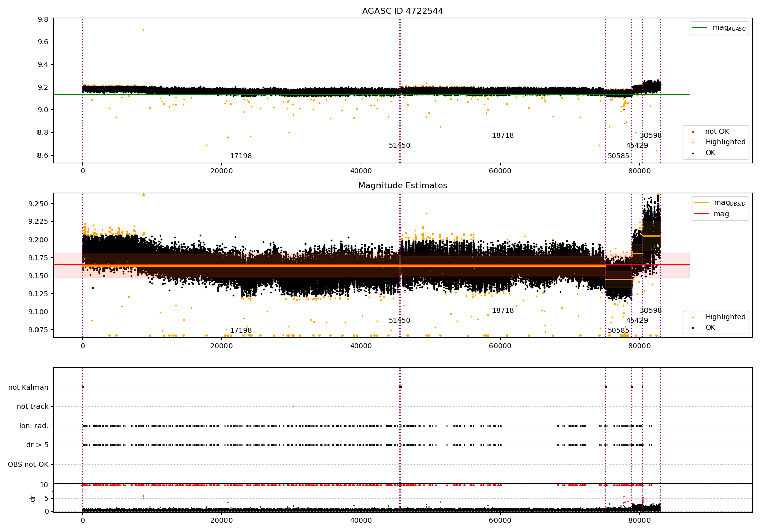This screenshot has width=760, height=532.
Task: Click green line sample in mag AGASC legend
Action: [700, 28]
